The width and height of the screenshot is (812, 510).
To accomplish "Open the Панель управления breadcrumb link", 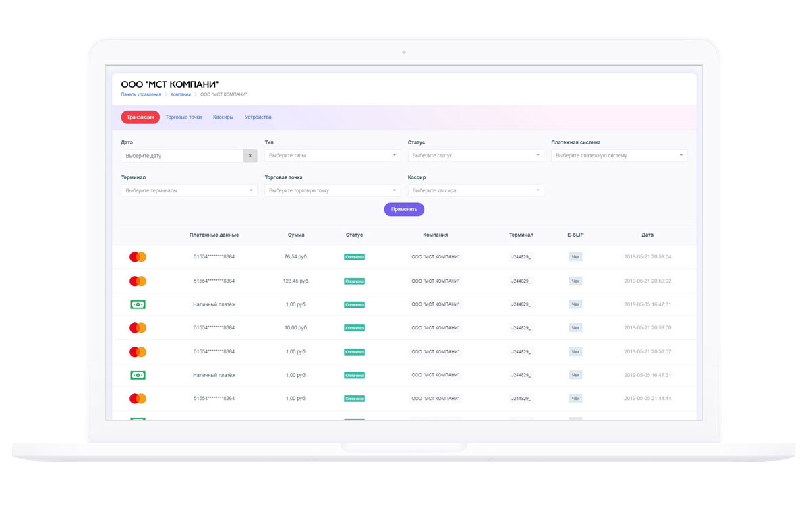I will [141, 95].
